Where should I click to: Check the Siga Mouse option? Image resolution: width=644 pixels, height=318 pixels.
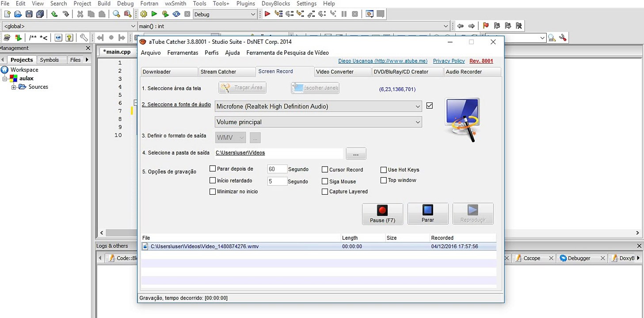(325, 181)
